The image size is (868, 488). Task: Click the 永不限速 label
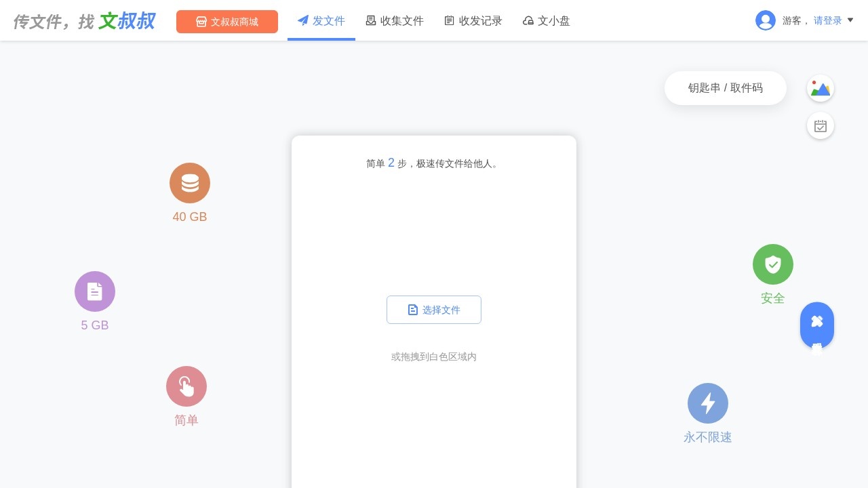click(708, 437)
